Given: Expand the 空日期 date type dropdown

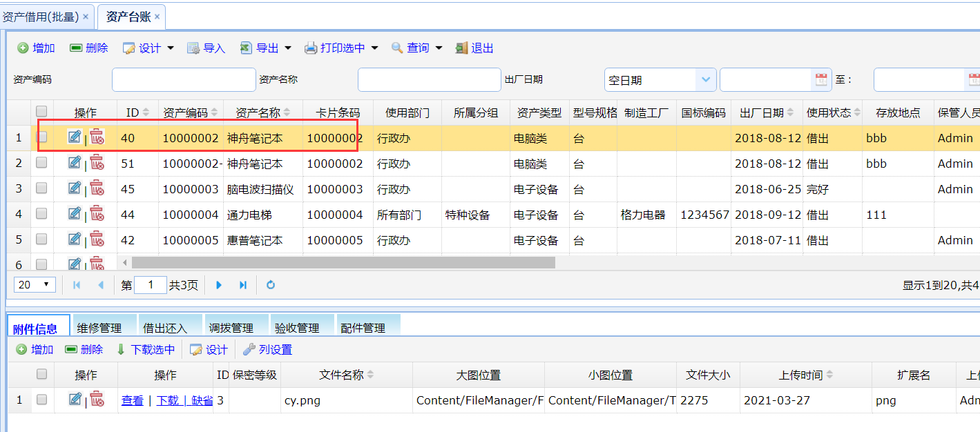Looking at the screenshot, I should click(x=705, y=79).
